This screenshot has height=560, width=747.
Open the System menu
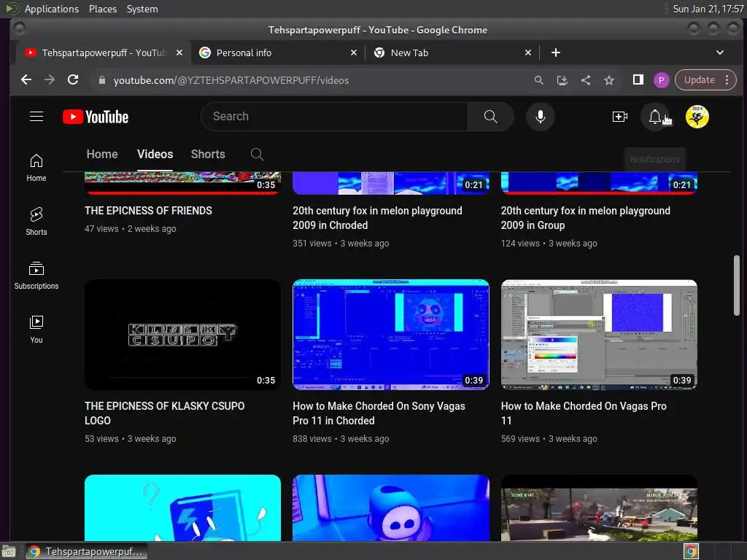click(x=142, y=9)
